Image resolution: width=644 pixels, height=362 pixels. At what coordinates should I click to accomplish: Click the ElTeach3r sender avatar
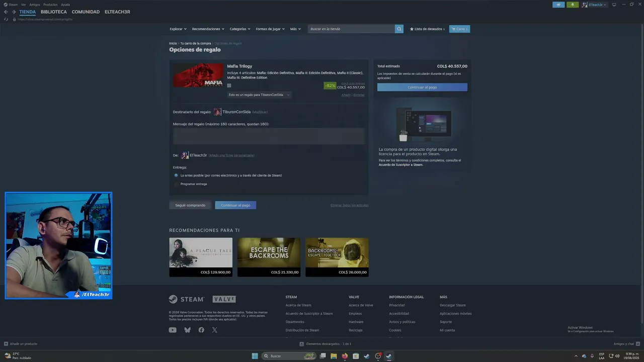[x=185, y=155]
